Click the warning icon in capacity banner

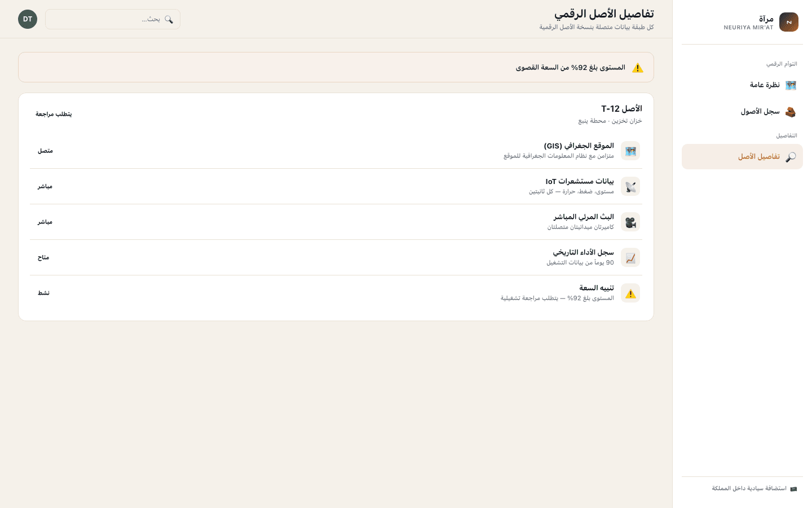pyautogui.click(x=638, y=68)
